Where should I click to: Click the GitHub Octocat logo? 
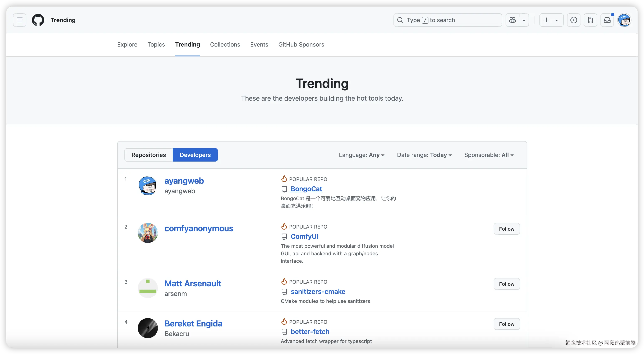click(x=38, y=20)
